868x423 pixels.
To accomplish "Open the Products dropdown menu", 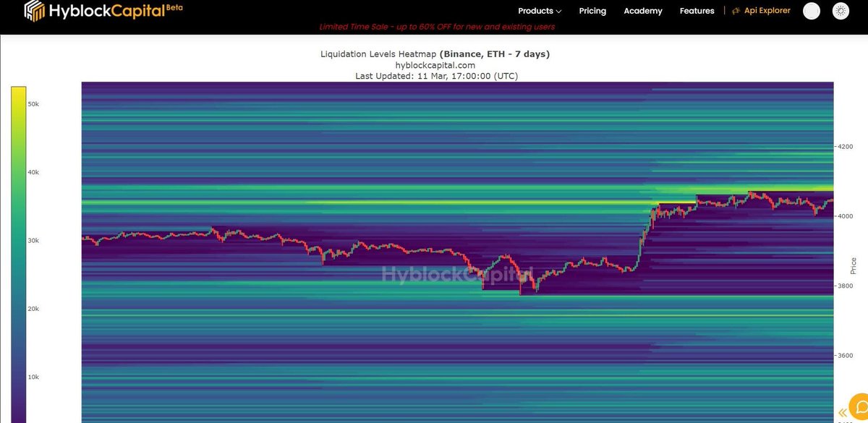I will 540,11.
